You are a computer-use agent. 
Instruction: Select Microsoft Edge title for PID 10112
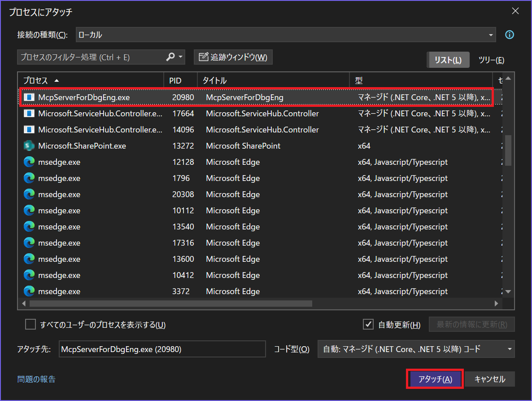(233, 211)
